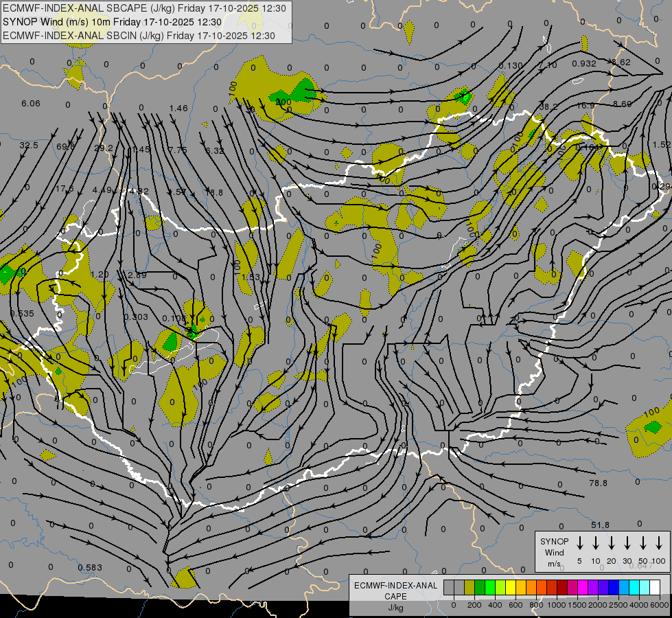Click the map value 0.932
Viewport: 672px width, 618px height.
click(584, 63)
